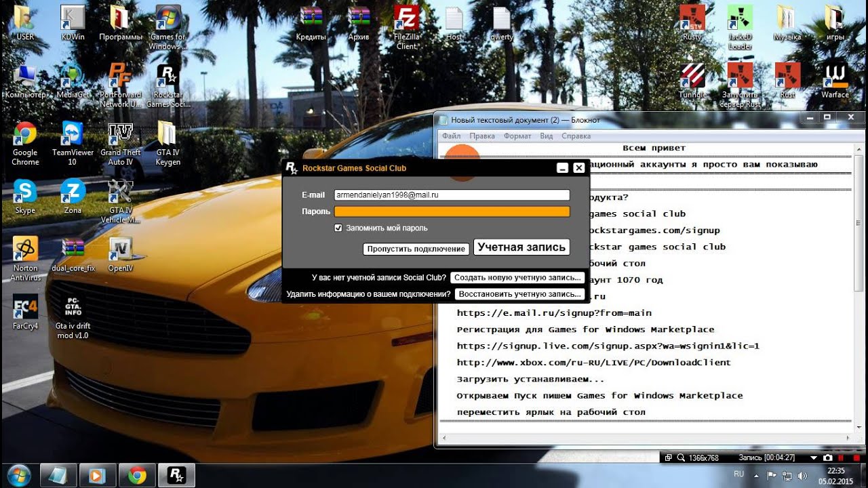Open GTA IV Vehicle Mod shortcut

pyautogui.click(x=121, y=201)
